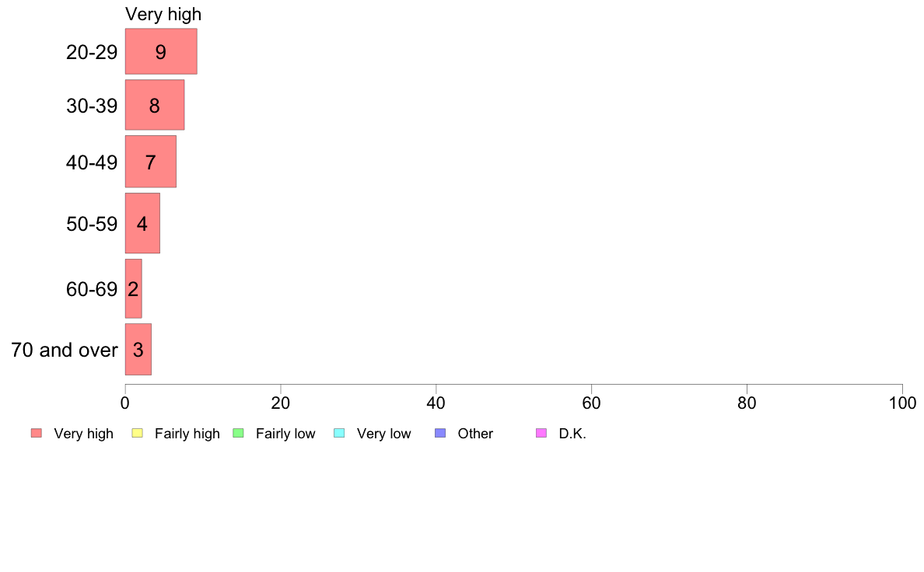Viewport: 924px width, 572px height.
Task: Click the yellow Fairly high legend swatch
Action: (x=138, y=433)
